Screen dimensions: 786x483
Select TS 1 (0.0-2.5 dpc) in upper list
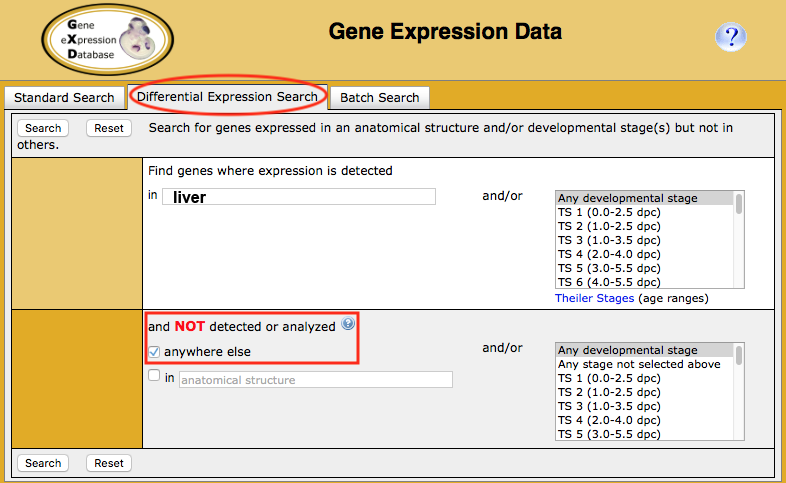click(644, 212)
